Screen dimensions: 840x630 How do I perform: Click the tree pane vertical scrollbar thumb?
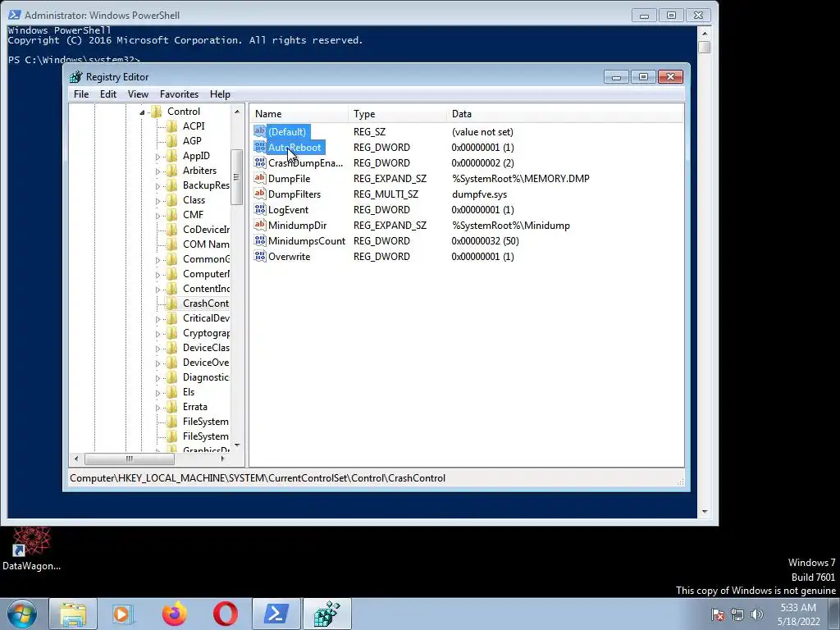(237, 177)
